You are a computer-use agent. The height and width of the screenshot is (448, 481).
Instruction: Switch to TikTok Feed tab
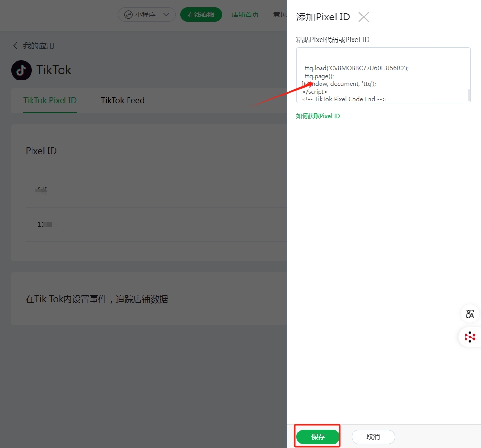(x=123, y=100)
